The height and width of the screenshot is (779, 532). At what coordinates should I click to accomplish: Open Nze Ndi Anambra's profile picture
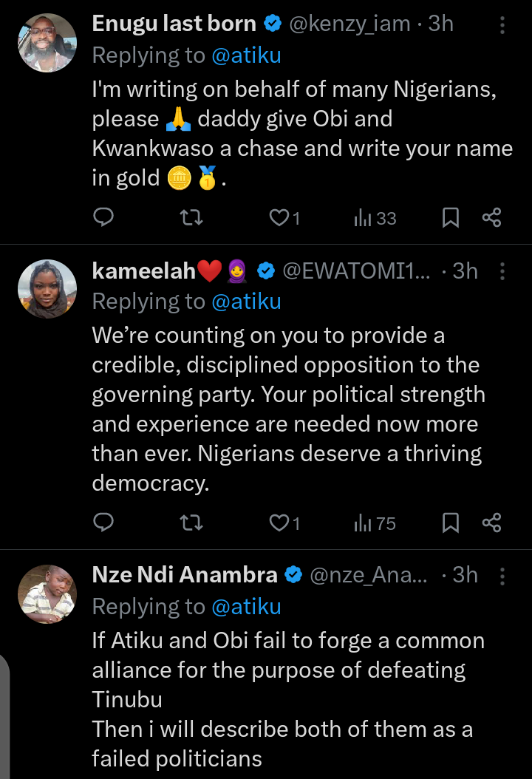[47, 594]
